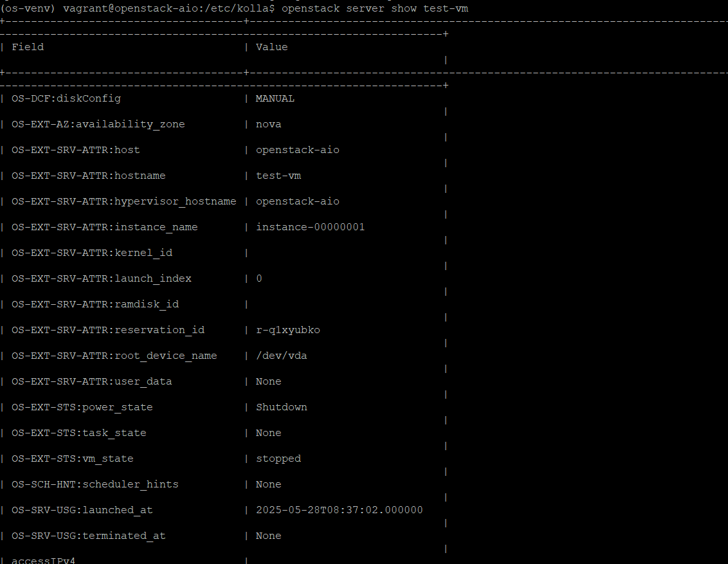Click the reservation_id field name
728x564 pixels.
pos(108,330)
